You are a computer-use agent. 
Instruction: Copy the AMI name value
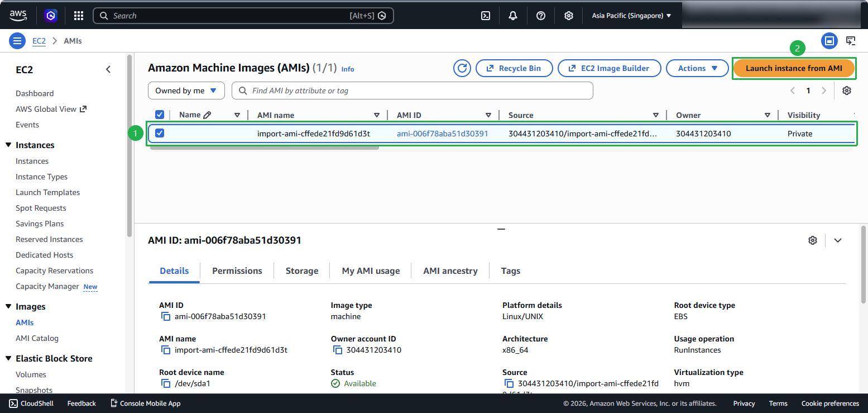pyautogui.click(x=166, y=350)
